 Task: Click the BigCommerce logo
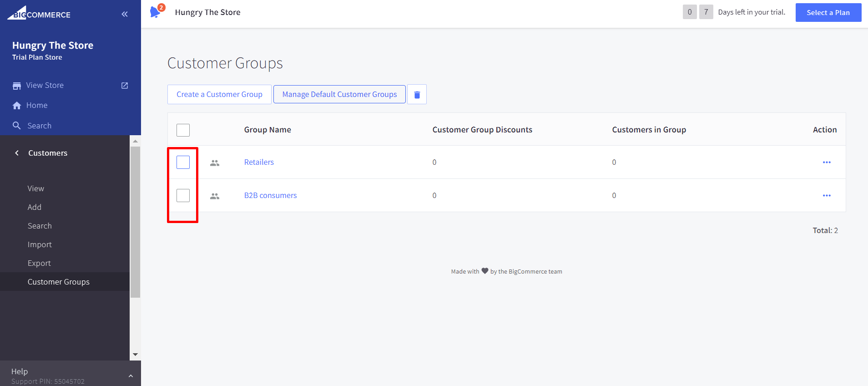coord(39,14)
